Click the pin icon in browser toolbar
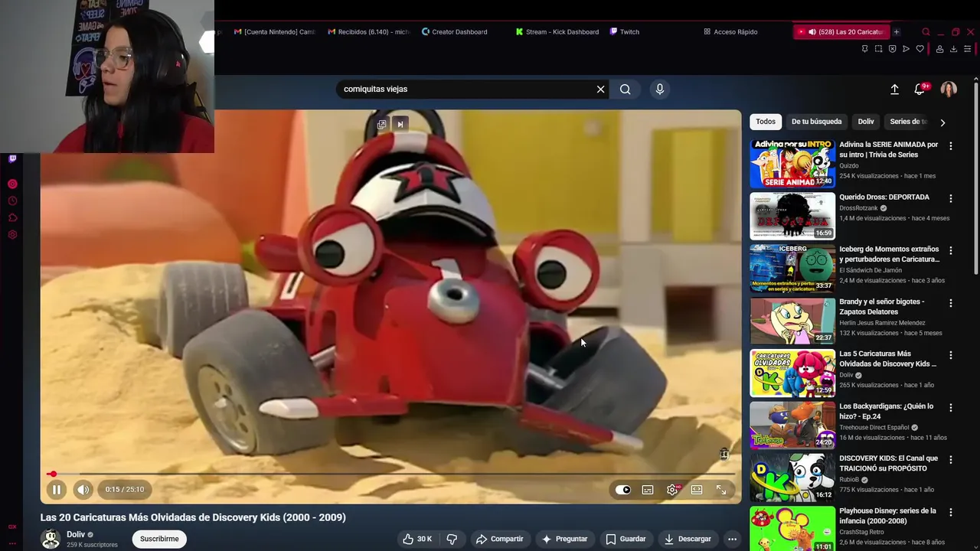Viewport: 980px width, 551px height. pos(865,49)
